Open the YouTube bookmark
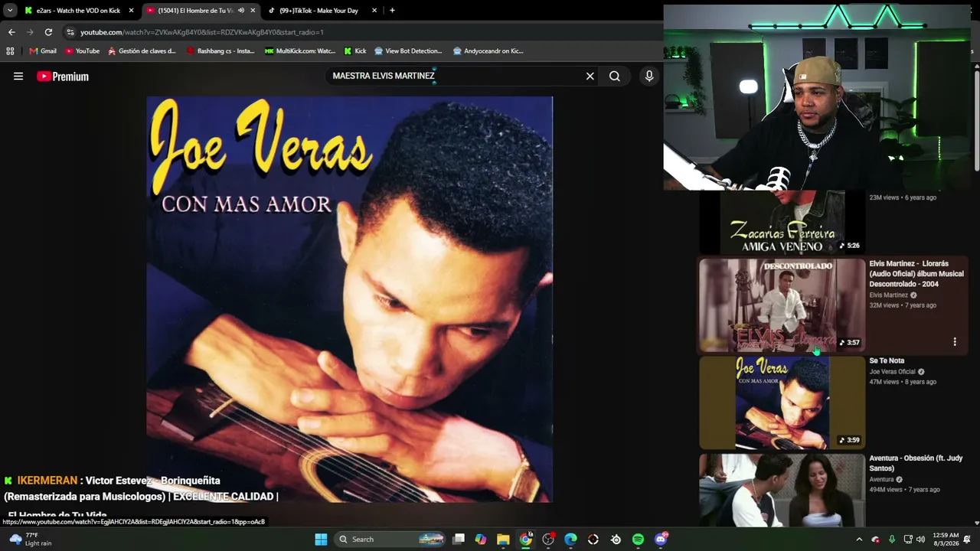Image resolution: width=980 pixels, height=551 pixels. (x=83, y=51)
